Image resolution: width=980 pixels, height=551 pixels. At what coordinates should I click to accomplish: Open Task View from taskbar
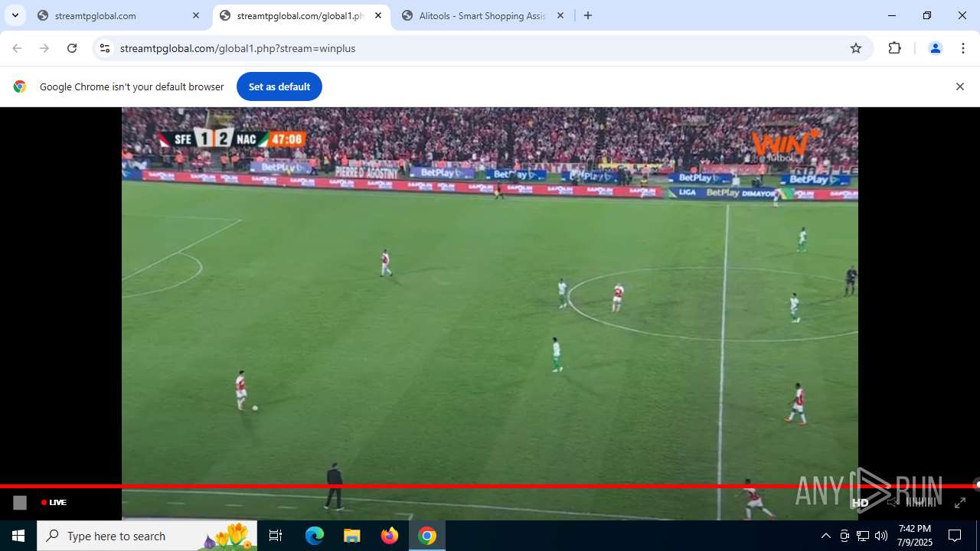(276, 536)
